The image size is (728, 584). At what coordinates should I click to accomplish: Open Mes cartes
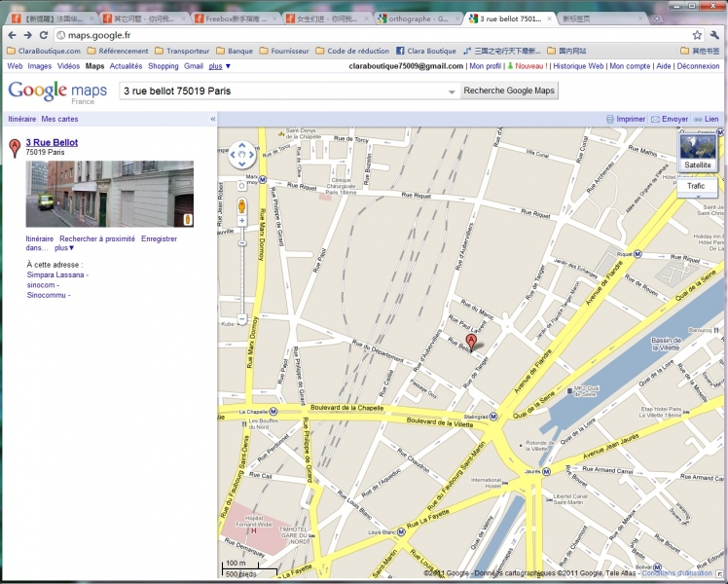click(59, 120)
